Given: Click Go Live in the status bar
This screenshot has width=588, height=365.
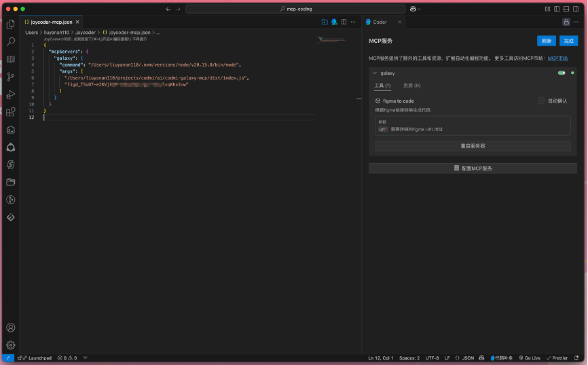Looking at the screenshot, I should click(x=530, y=358).
